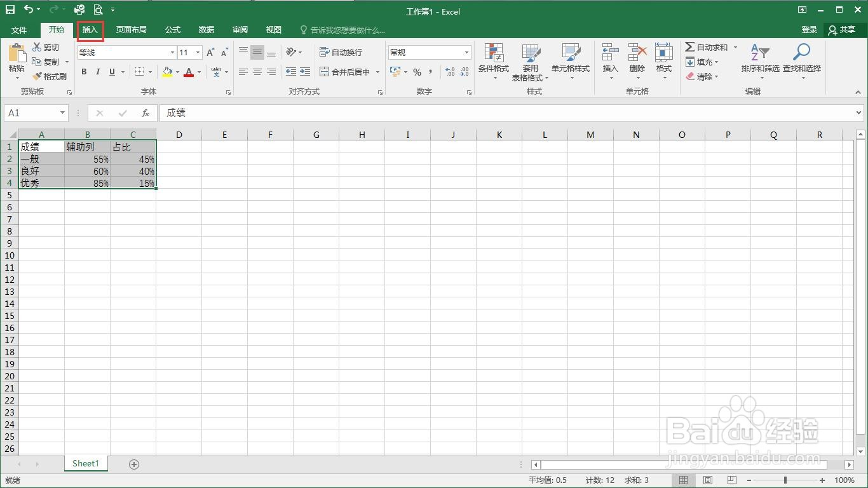Adjust the zoom slider in status bar
Image resolution: width=868 pixels, height=488 pixels.
tap(785, 480)
